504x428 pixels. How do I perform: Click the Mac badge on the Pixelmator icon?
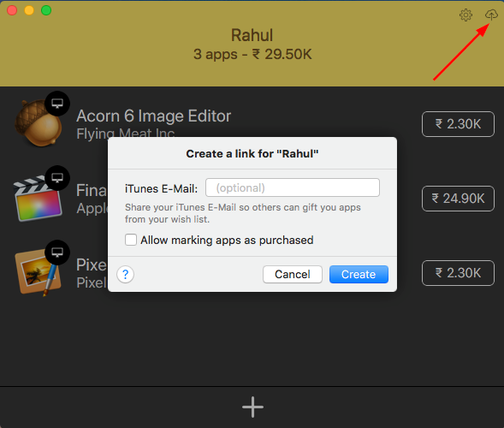[x=57, y=253]
